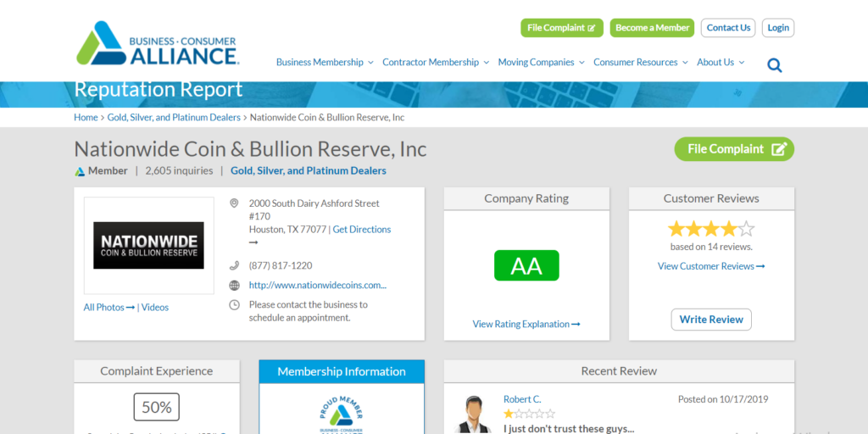Click the Company Rating panel header
The image size is (868, 434).
pyautogui.click(x=526, y=198)
